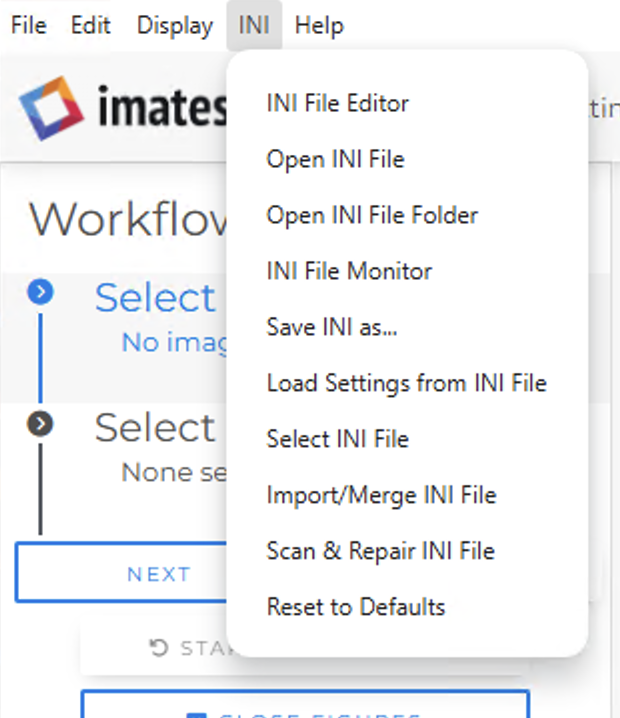Select Load Settings from INI File
The image size is (620, 718).
pos(406,383)
